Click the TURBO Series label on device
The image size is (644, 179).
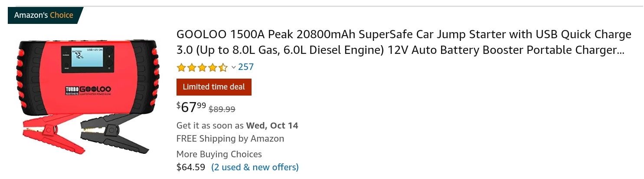tap(72, 91)
